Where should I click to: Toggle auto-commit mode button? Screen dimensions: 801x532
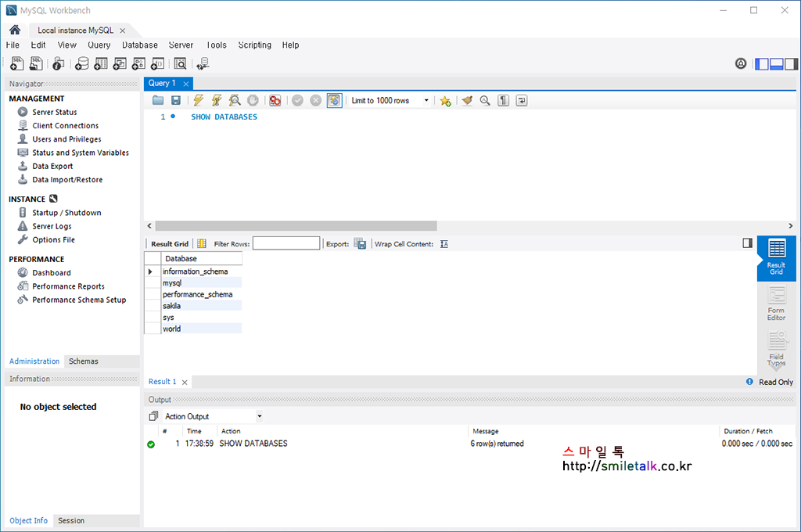[x=334, y=101]
